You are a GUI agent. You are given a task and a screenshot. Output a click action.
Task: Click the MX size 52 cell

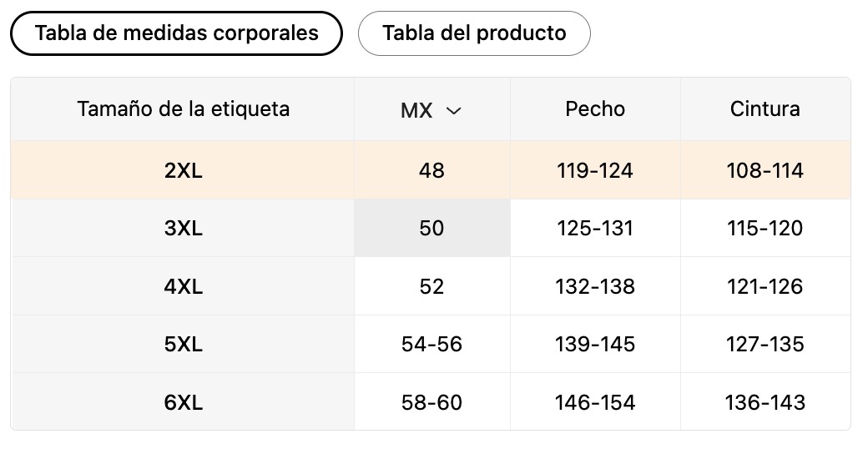431,287
